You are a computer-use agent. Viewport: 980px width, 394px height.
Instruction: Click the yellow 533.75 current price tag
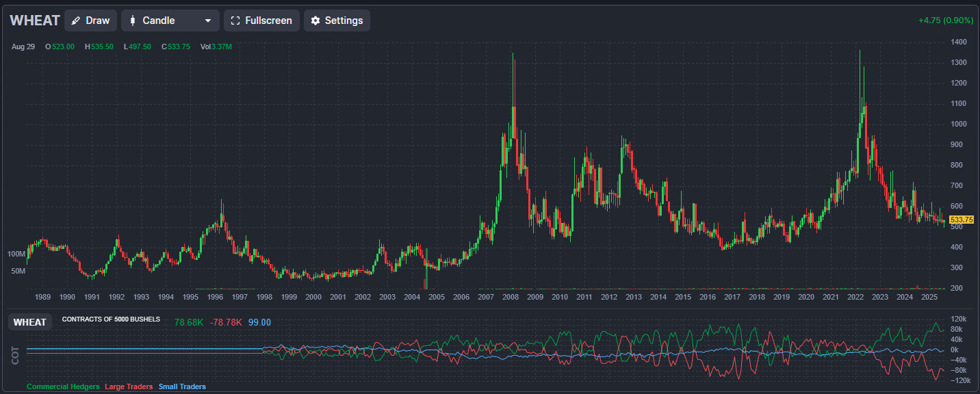[x=962, y=220]
